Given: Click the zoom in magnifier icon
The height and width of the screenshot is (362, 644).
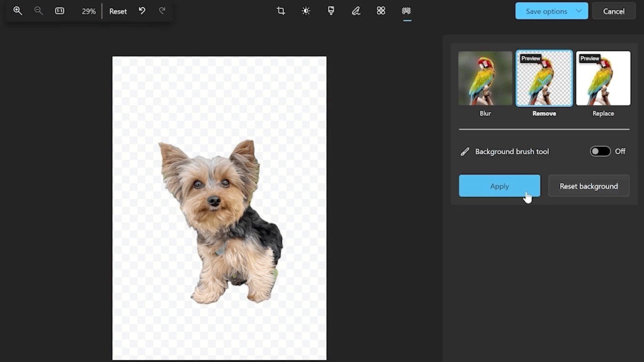Looking at the screenshot, I should [17, 11].
